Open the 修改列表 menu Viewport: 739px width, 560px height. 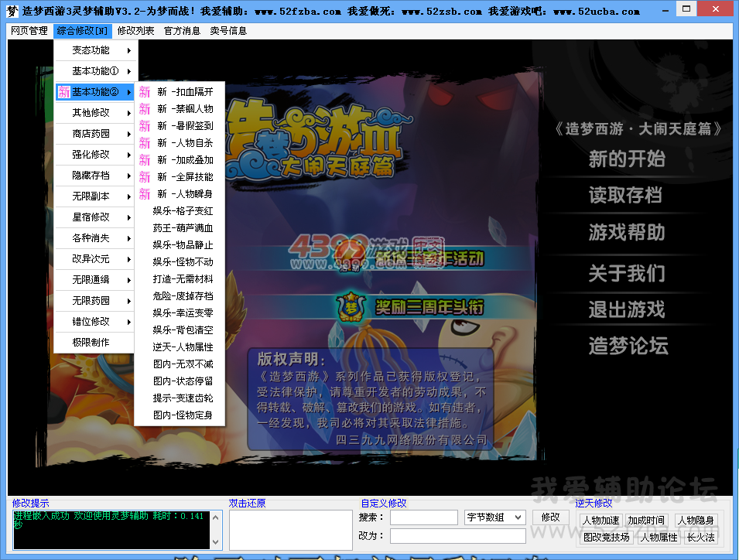click(x=135, y=31)
